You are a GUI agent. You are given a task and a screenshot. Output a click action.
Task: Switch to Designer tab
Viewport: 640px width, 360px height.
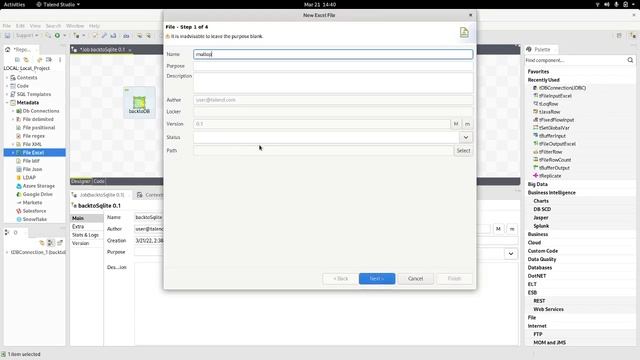pyautogui.click(x=81, y=181)
